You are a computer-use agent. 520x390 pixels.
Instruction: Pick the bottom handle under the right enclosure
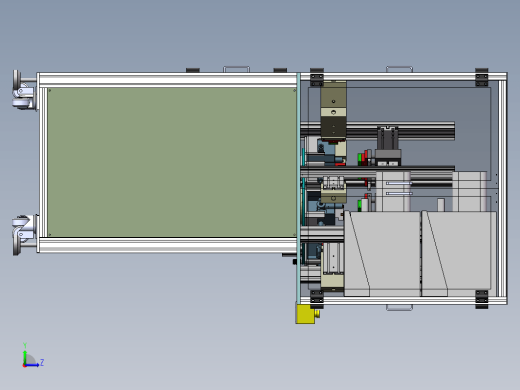(399, 307)
